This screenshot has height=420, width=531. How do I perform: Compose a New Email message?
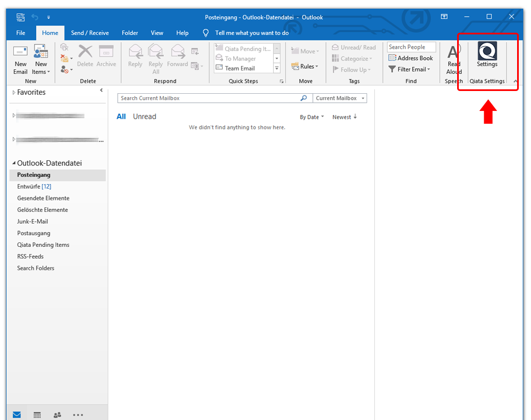(20, 58)
